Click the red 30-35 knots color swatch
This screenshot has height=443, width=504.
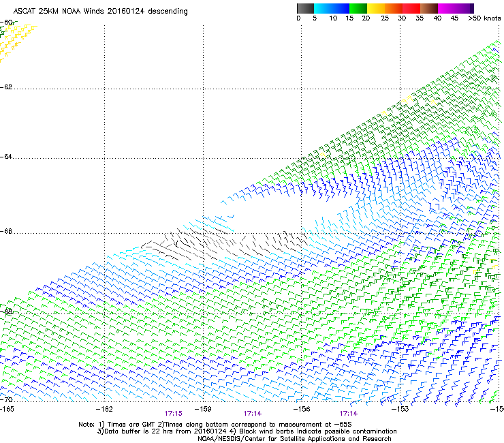click(411, 8)
